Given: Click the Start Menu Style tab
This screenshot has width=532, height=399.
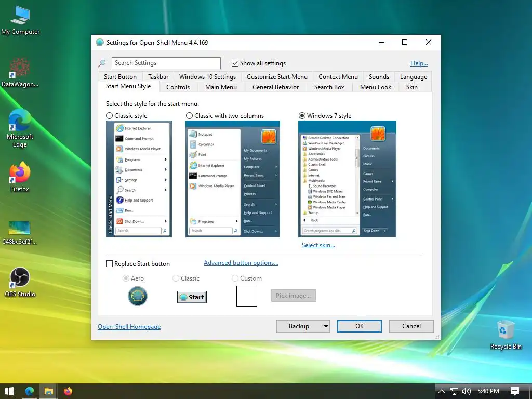Looking at the screenshot, I should tap(128, 86).
